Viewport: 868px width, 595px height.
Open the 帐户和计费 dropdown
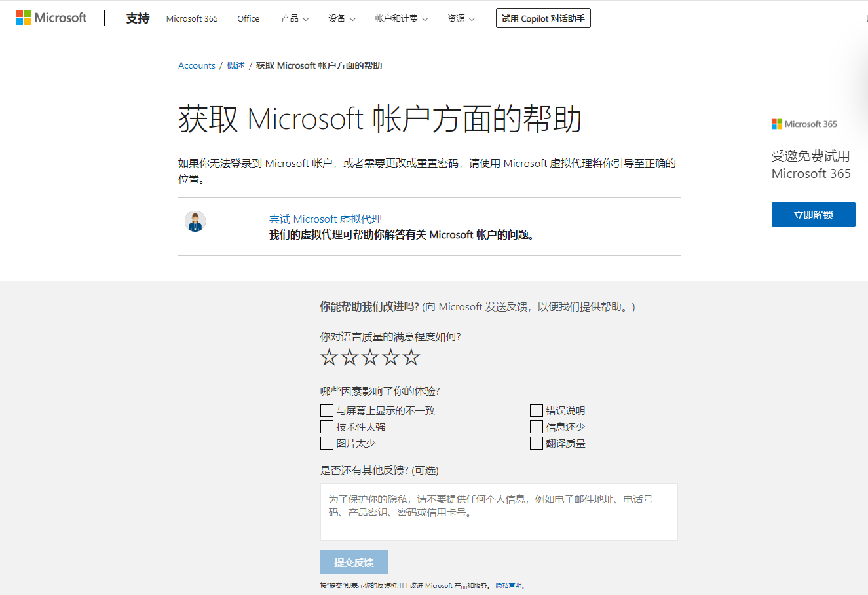[x=402, y=18]
